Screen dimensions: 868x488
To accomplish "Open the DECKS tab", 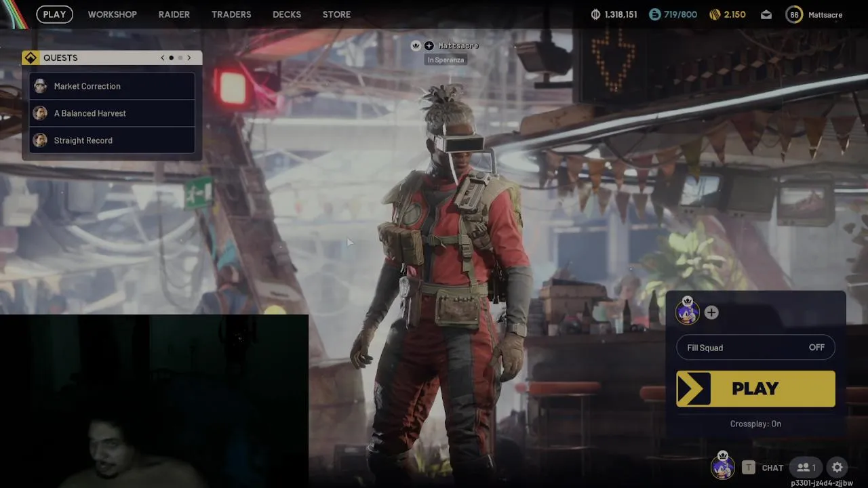I will tap(287, 14).
